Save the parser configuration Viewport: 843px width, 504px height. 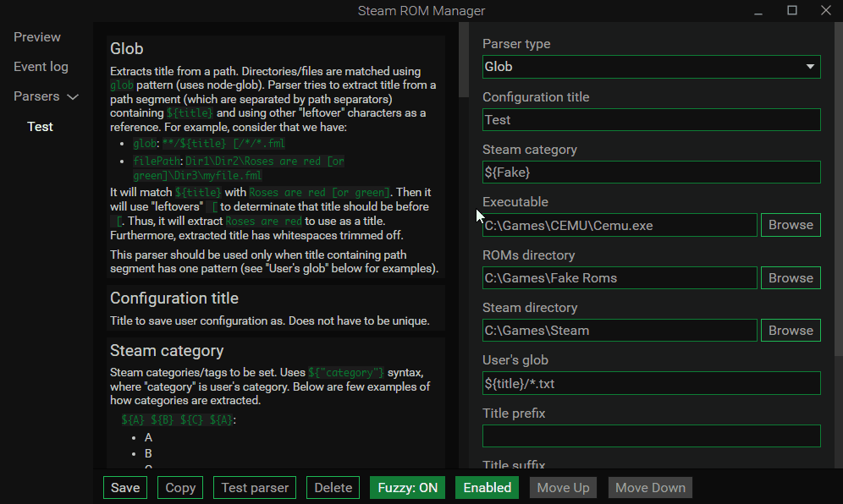(x=125, y=487)
